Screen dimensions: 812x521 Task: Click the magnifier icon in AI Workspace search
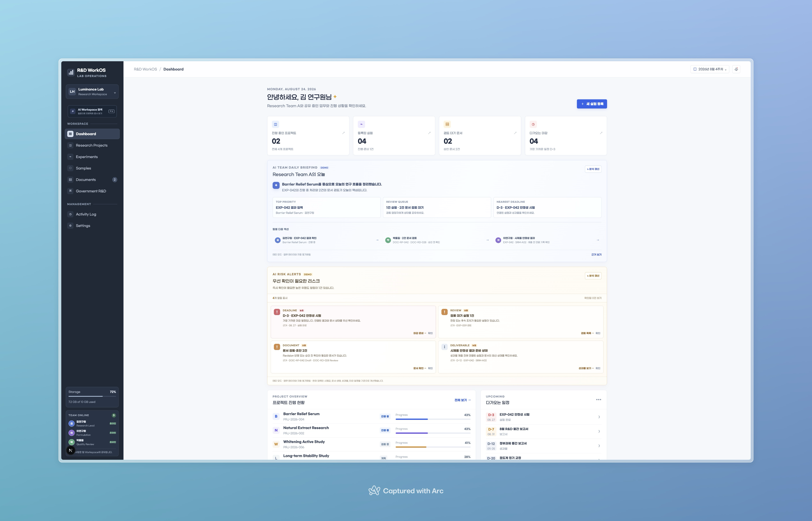(x=72, y=111)
